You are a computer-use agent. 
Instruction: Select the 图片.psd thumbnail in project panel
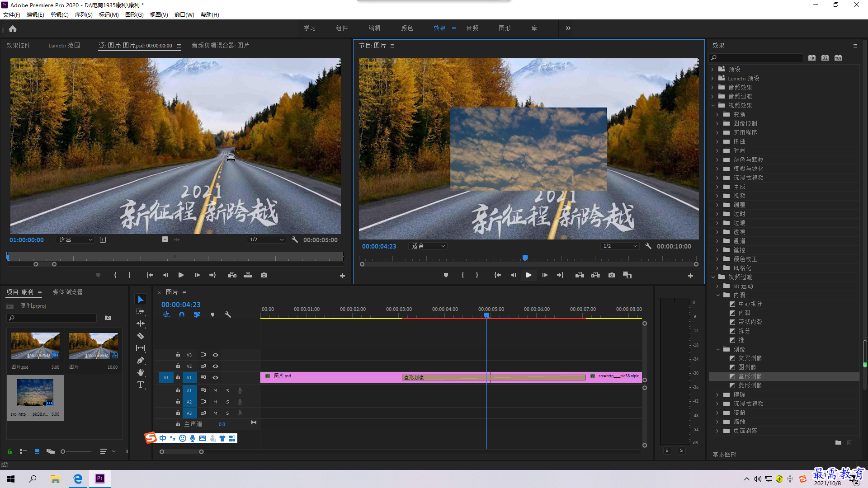(x=35, y=346)
